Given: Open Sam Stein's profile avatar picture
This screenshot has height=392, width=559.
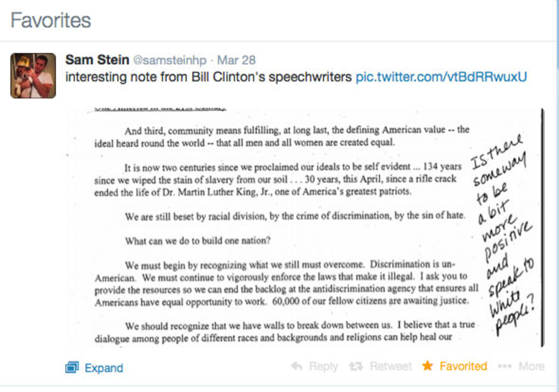Looking at the screenshot, I should (33, 76).
